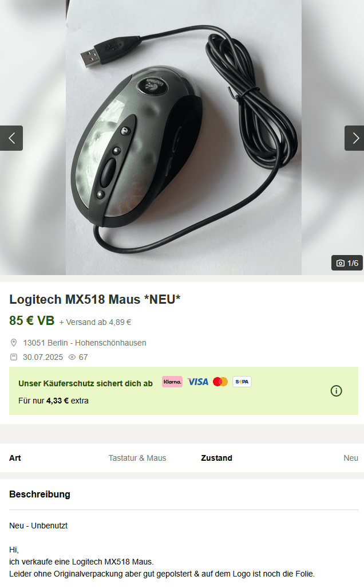This screenshot has width=364, height=588.
Task: Click the VISA payment logo
Action: tap(197, 382)
